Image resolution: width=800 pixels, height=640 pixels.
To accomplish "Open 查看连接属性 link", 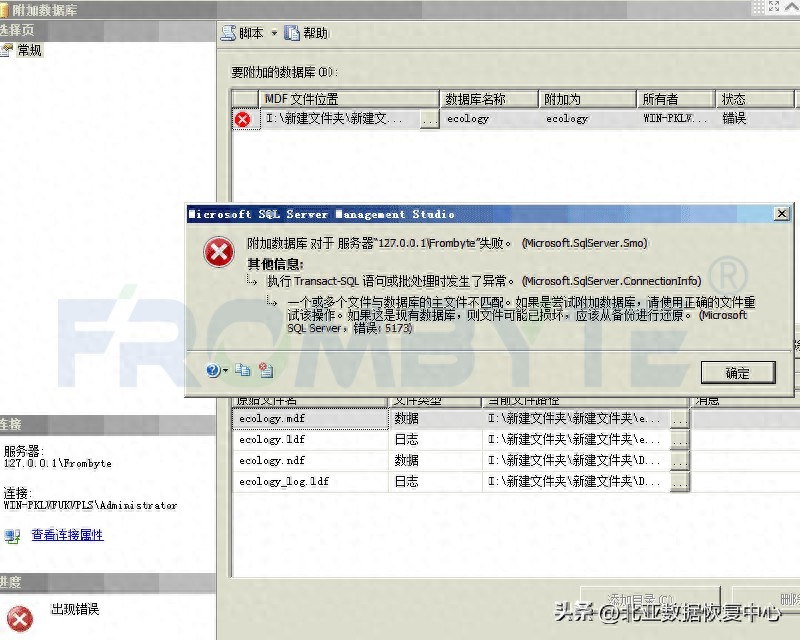I will pyautogui.click(x=67, y=535).
